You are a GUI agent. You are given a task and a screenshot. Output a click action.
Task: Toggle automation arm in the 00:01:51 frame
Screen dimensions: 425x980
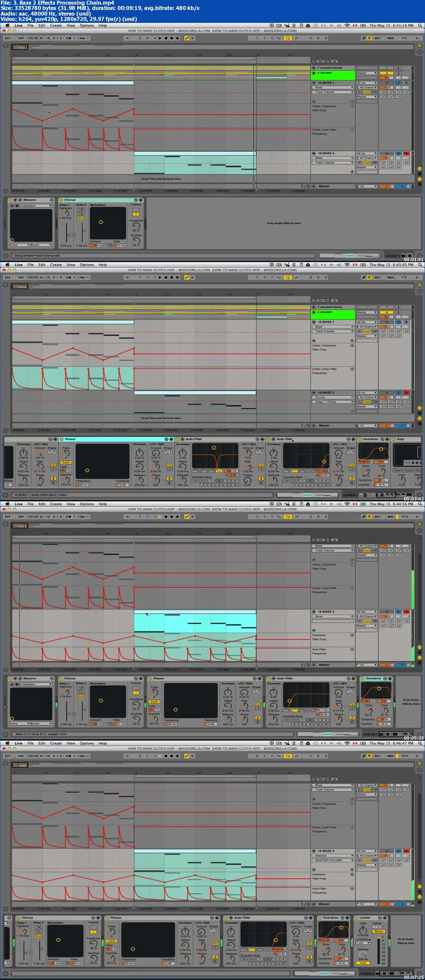(x=187, y=38)
